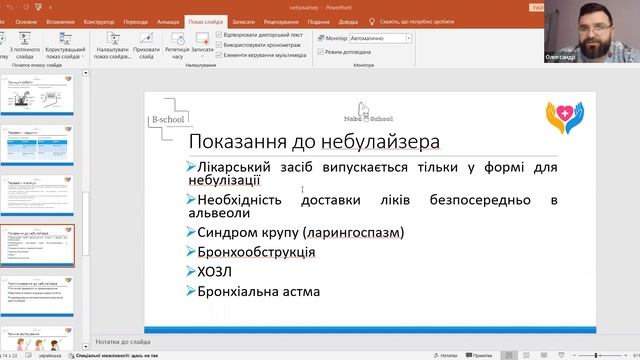Click the zoom slider handle
The width and height of the screenshot is (640, 360).
(x=596, y=356)
